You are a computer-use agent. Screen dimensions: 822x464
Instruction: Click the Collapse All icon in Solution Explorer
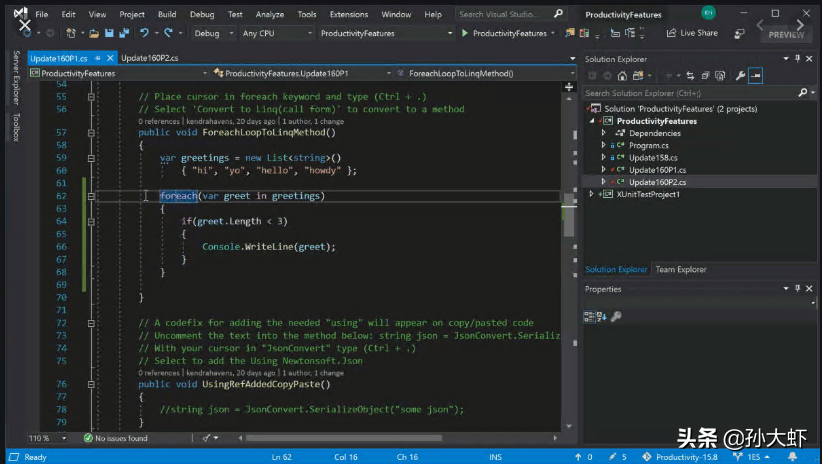point(706,76)
